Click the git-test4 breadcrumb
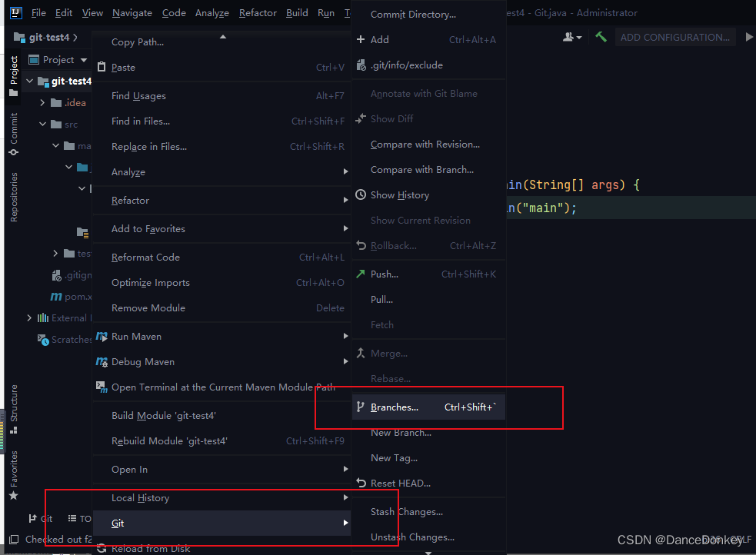756x555 pixels. coord(49,37)
